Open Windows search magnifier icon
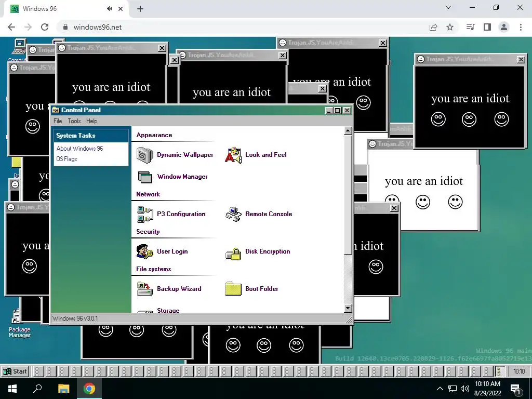Viewport: 532px width, 399px height. [x=37, y=388]
